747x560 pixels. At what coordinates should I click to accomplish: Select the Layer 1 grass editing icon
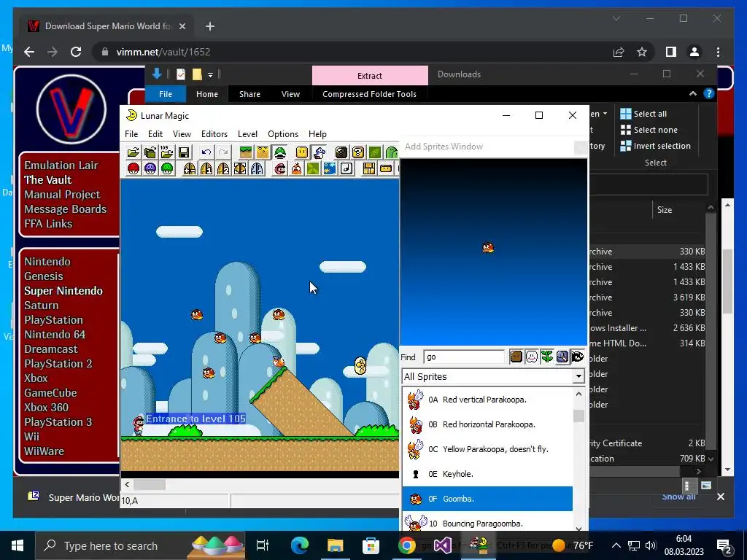click(x=246, y=152)
